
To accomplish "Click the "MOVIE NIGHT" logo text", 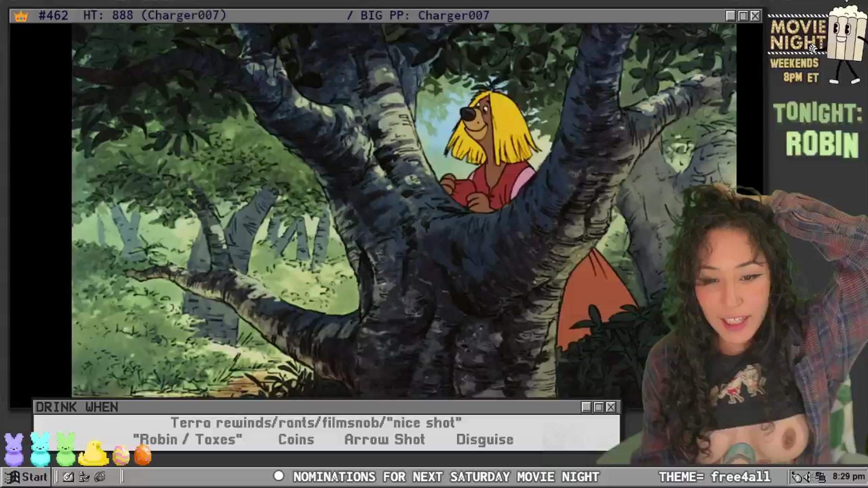I will [x=798, y=35].
